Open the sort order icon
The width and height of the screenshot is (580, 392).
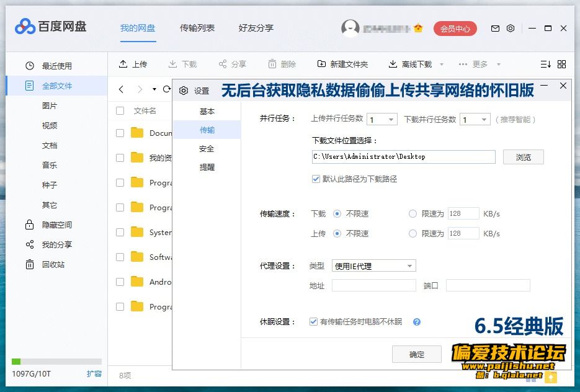click(546, 65)
